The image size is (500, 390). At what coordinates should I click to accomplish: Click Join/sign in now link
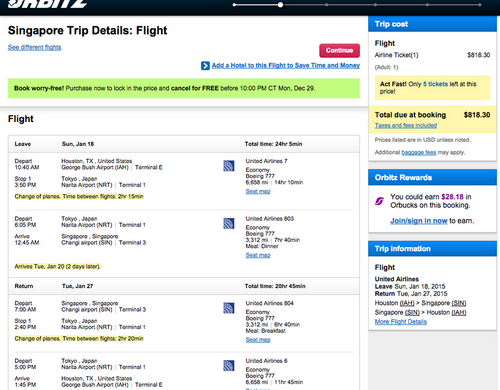[419, 221]
